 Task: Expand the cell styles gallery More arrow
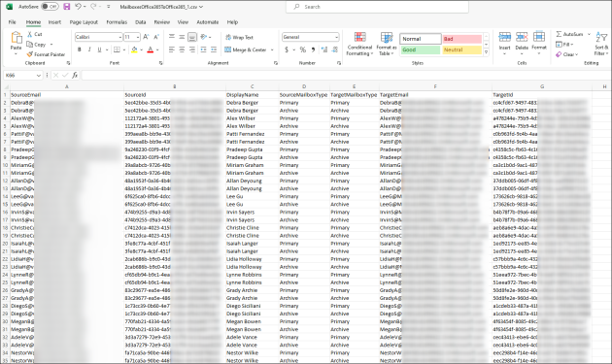click(x=487, y=52)
